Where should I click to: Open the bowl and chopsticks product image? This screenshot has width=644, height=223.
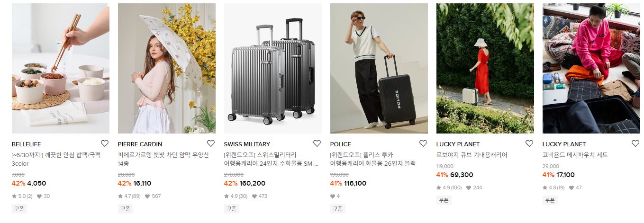[x=61, y=69]
